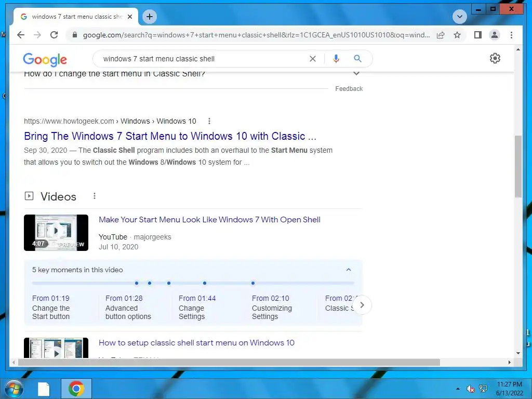Screen dimensions: 532x399
Task: Open options for howtogeek result
Action: pos(209,121)
